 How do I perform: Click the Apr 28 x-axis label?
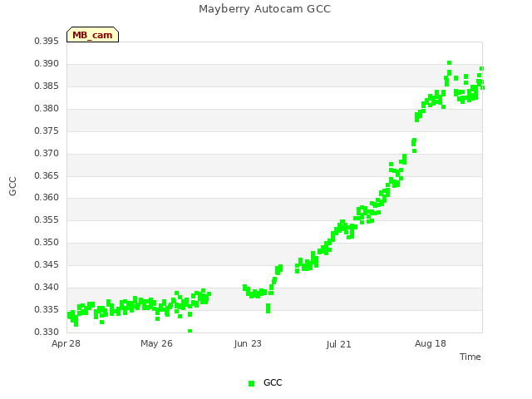point(66,343)
